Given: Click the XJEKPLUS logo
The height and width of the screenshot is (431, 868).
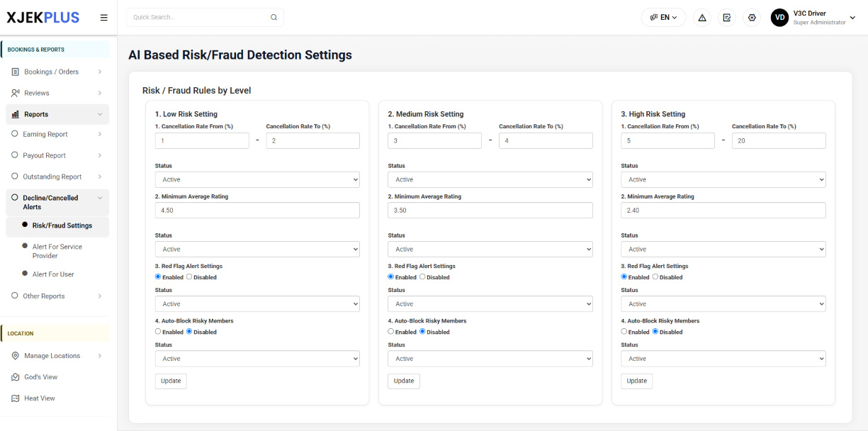Looking at the screenshot, I should [43, 18].
